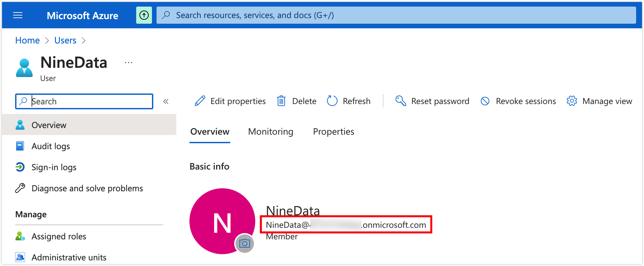Click the magnifier in the global search bar
The width and height of the screenshot is (644, 266).
(166, 15)
